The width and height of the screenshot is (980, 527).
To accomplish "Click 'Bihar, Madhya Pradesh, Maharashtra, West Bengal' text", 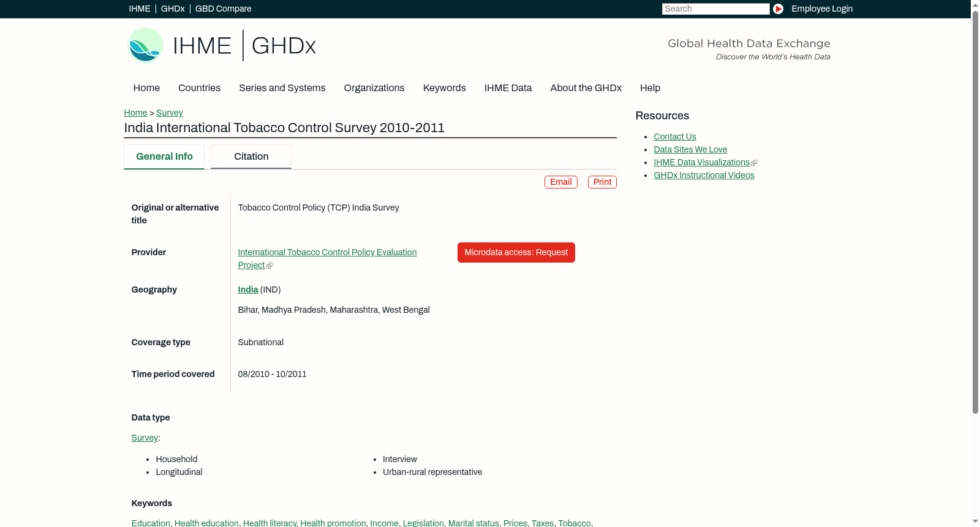I will point(334,310).
